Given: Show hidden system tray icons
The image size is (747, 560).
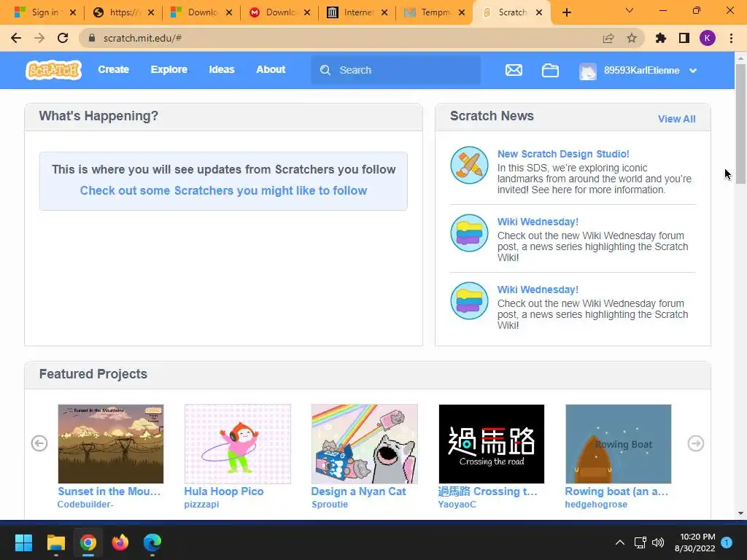Looking at the screenshot, I should (x=620, y=542).
